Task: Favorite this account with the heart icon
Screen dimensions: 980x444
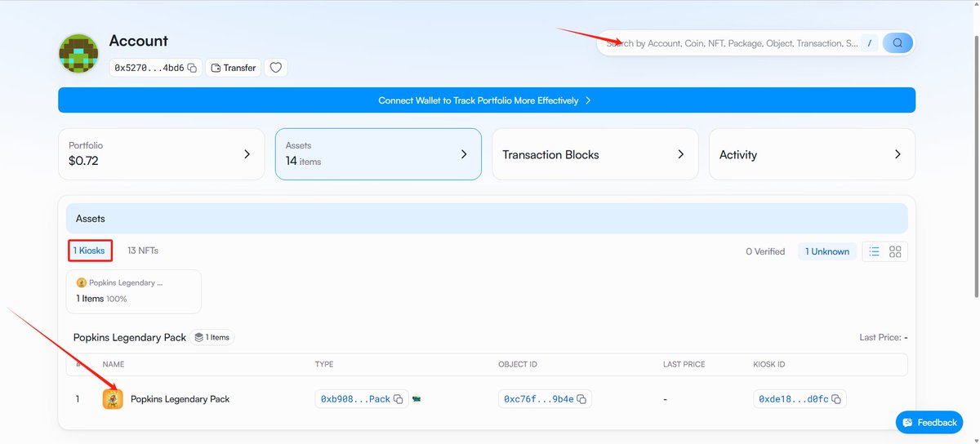Action: tap(276, 68)
